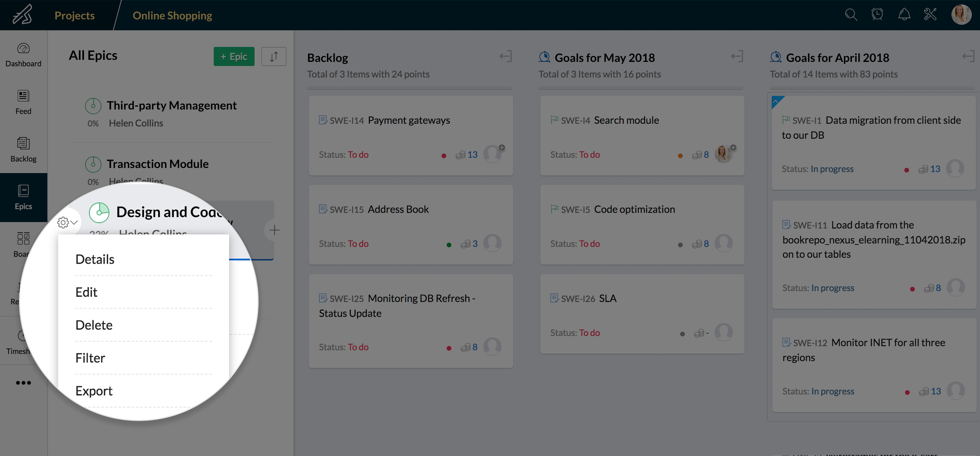
Task: Click the sort epics arrows button
Action: [x=274, y=56]
